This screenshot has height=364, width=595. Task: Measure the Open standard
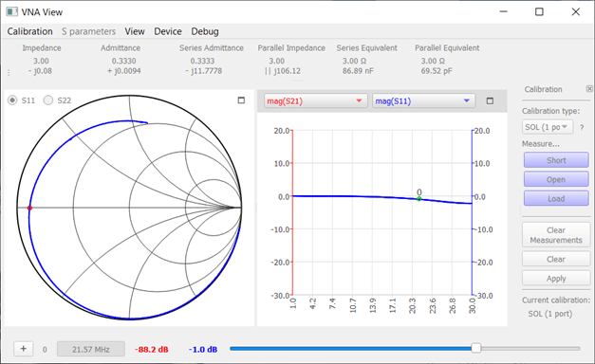click(556, 179)
